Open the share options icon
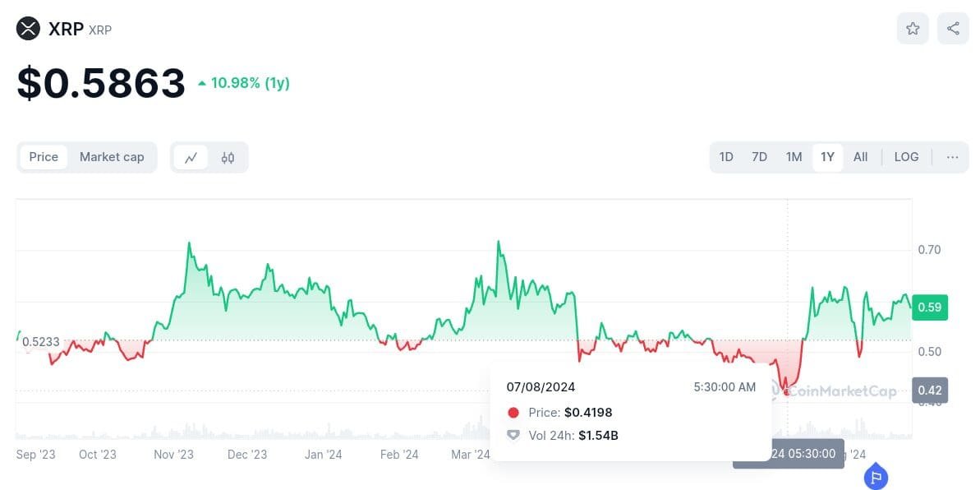 coord(951,28)
